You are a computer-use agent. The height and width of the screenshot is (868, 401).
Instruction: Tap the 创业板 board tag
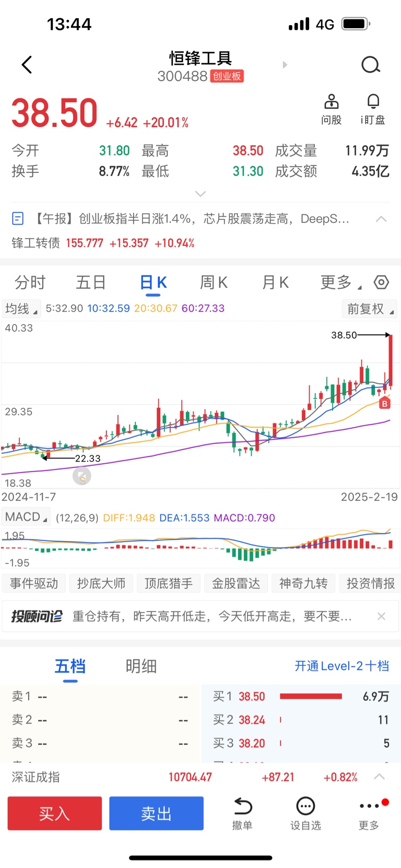[227, 76]
